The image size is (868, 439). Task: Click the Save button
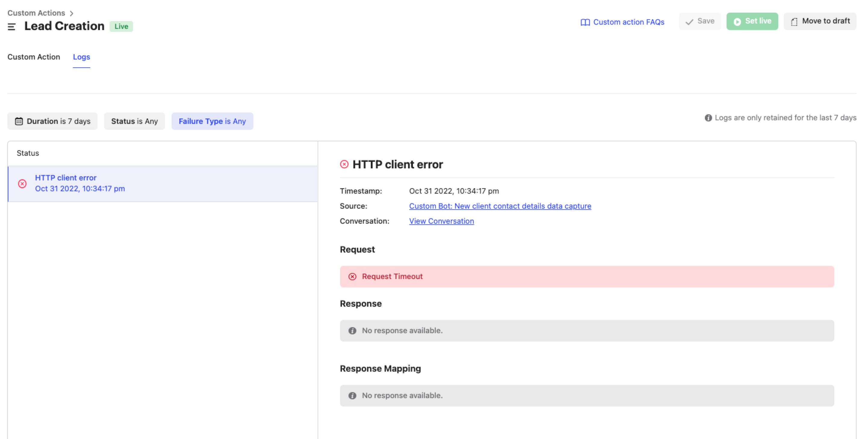coord(700,21)
